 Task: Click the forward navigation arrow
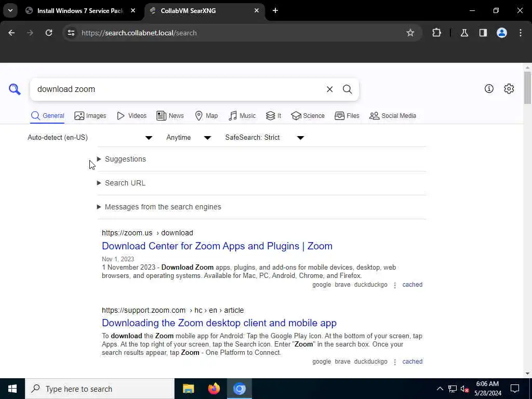[30, 33]
